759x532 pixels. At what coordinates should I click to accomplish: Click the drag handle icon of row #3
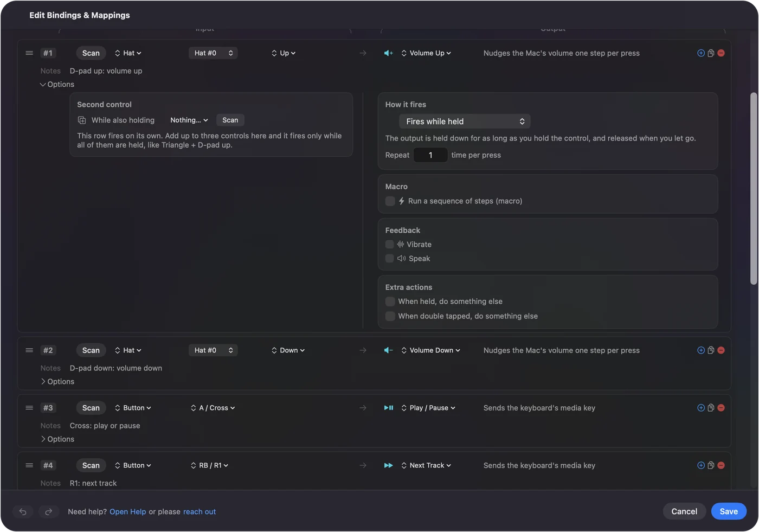[x=29, y=408]
